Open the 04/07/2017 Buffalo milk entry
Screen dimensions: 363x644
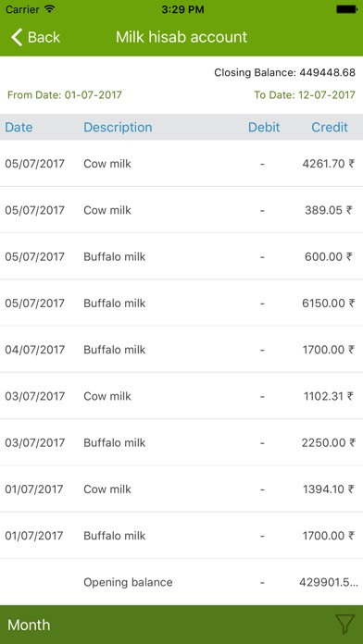click(181, 350)
